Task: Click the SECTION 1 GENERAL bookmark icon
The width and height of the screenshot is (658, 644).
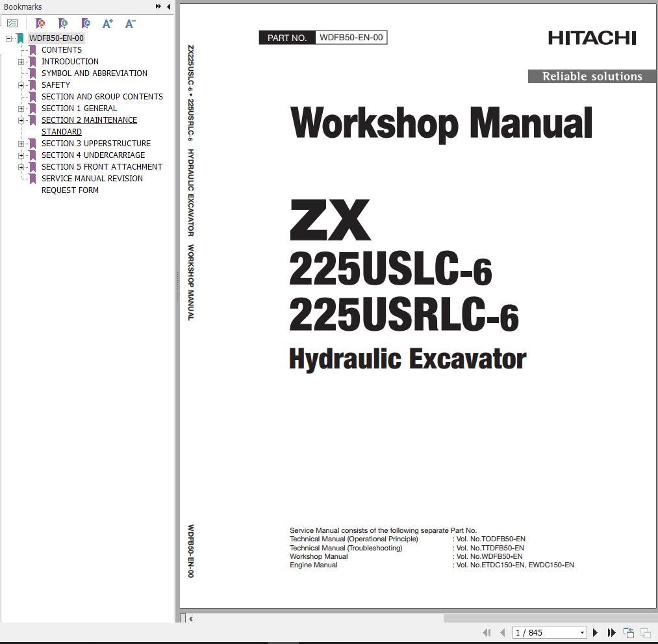Action: [x=32, y=109]
